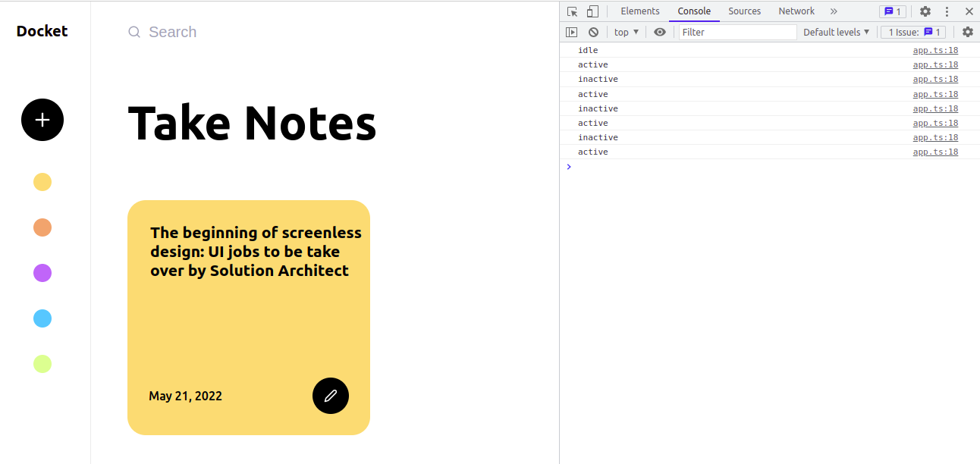Open the console sidebar panel icon
The image size is (980, 464).
click(x=572, y=32)
